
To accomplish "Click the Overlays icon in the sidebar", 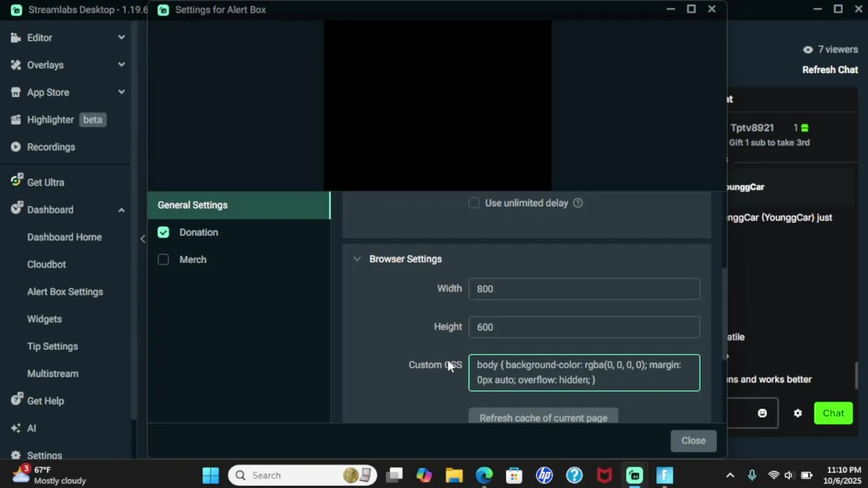I will [16, 65].
